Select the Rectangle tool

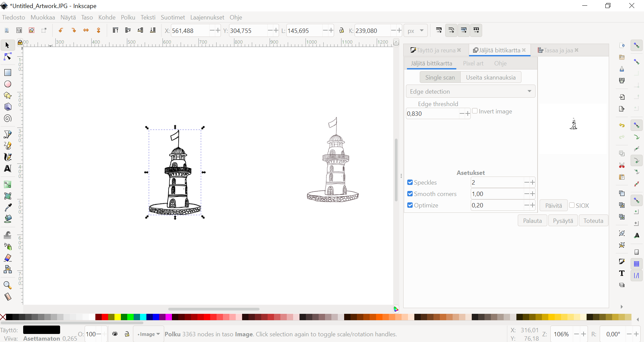tap(8, 72)
